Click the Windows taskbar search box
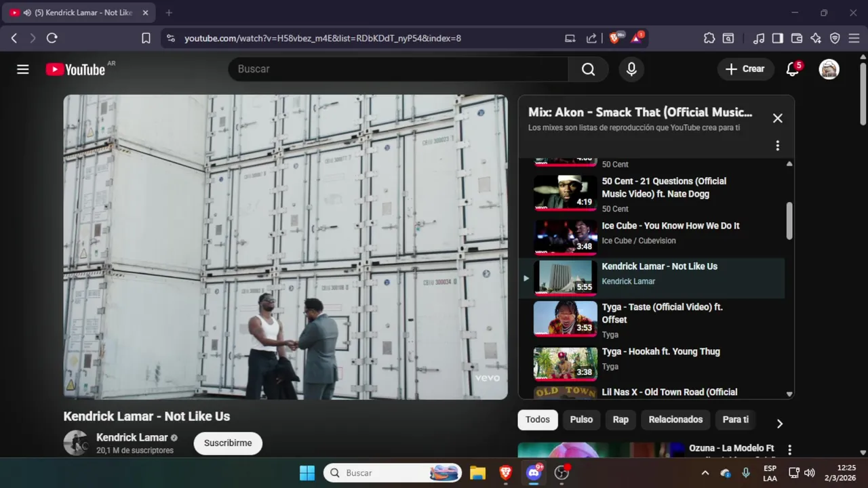The width and height of the screenshot is (868, 488). pos(393,473)
